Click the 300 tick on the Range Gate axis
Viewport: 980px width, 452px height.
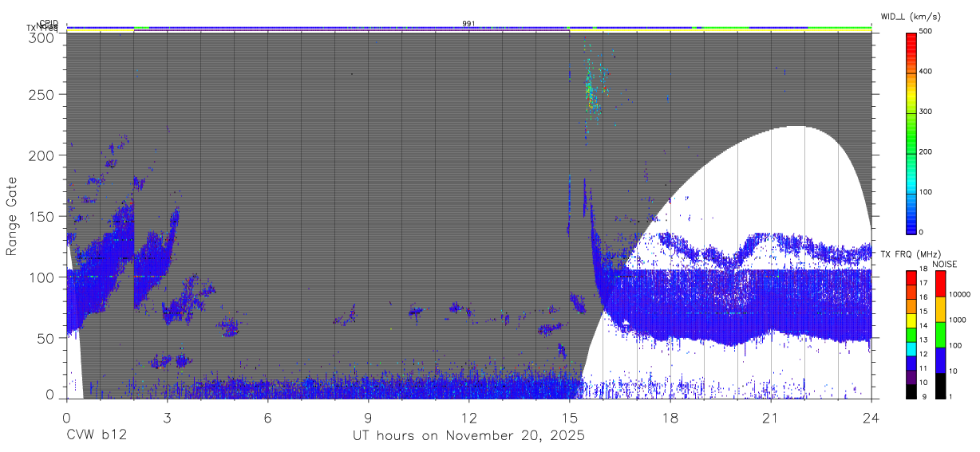click(x=43, y=37)
